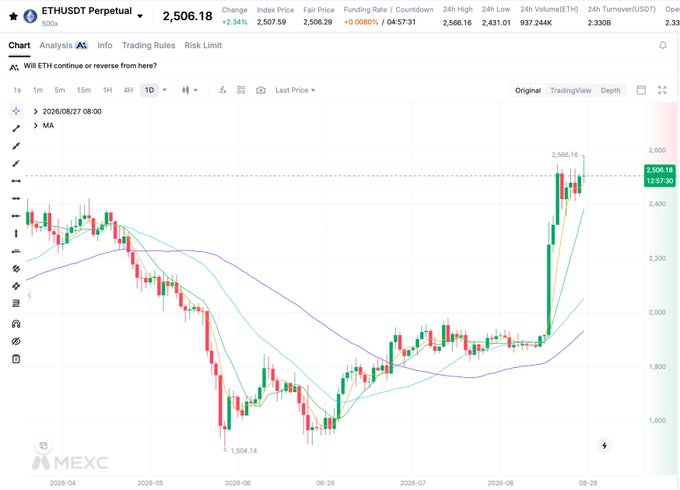Viewport: 680px width, 490px height.
Task: Click the Index Price value 2,507.59
Action: point(271,22)
